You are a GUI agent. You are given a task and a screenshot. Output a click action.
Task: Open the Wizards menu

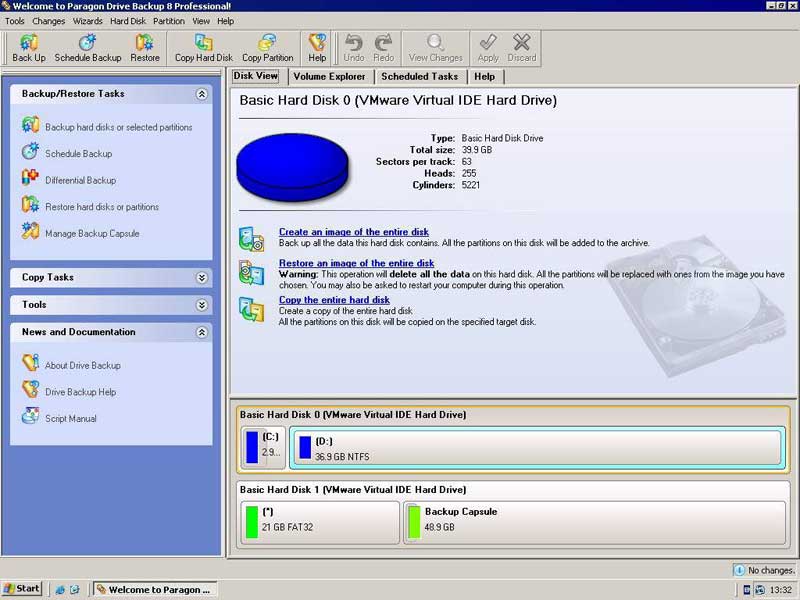(x=87, y=21)
